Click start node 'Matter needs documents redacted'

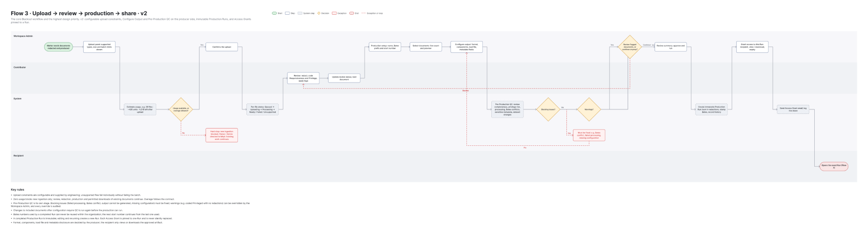[59, 47]
